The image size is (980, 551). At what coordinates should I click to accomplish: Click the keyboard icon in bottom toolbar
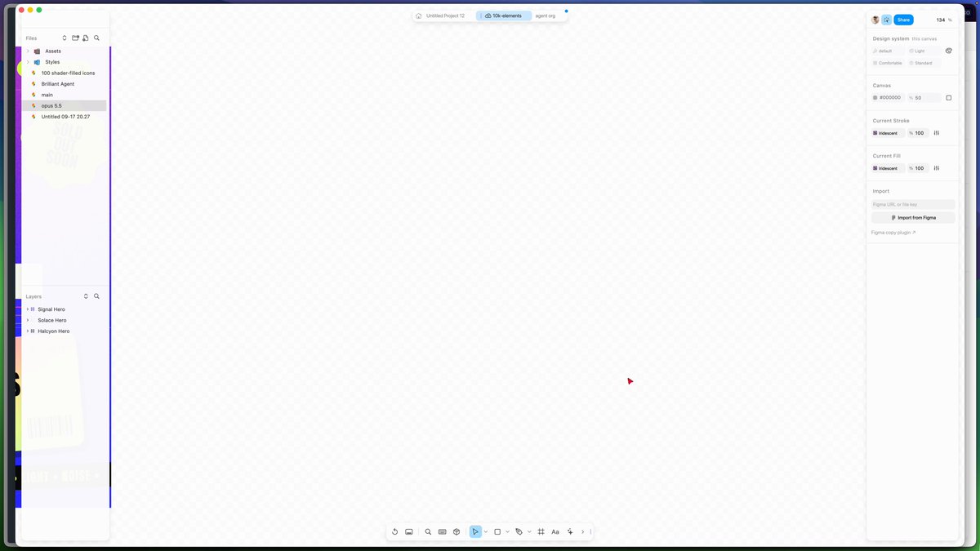pyautogui.click(x=442, y=531)
